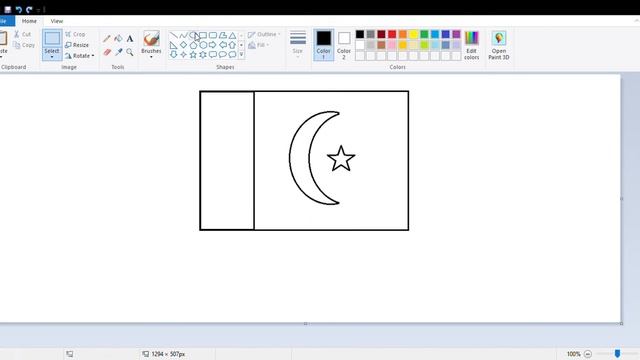Select the Pencil tool
Screen dimensions: 640x360
click(107, 39)
